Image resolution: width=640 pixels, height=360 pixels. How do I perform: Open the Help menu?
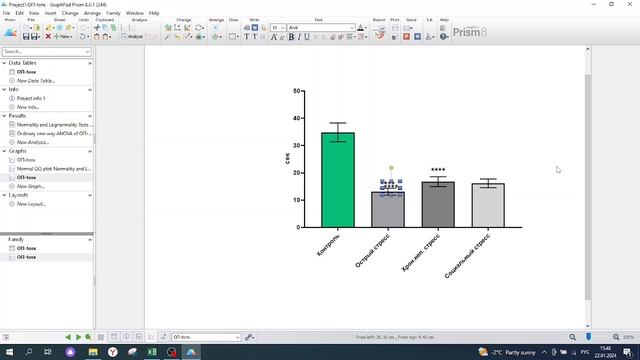(x=154, y=13)
